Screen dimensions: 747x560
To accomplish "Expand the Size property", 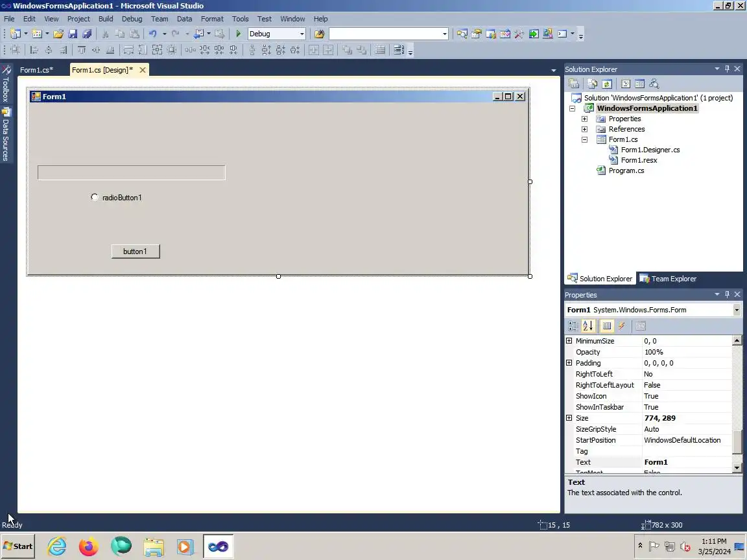I will 569,418.
